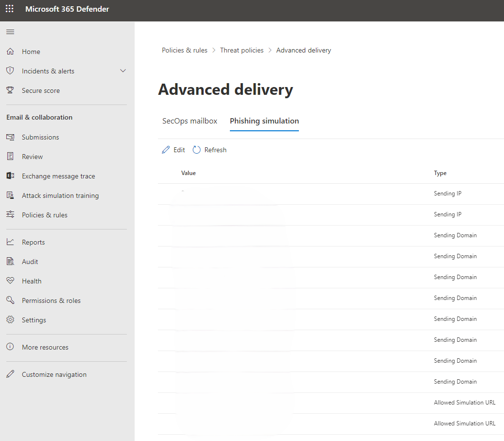The image size is (504, 441).
Task: Click the Permissions & roles key icon
Action: (10, 300)
